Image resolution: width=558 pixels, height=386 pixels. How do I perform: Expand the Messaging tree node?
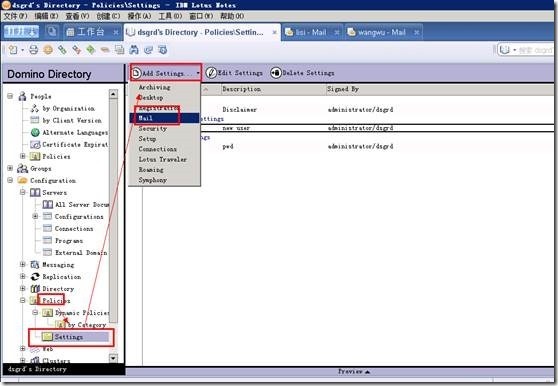click(23, 265)
